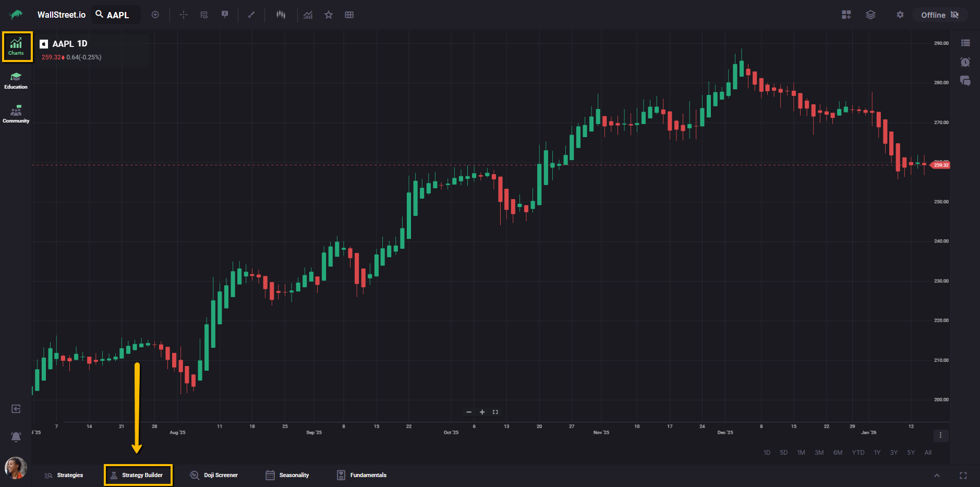Toggle the Offline streaming status button
Viewport: 980px width, 487px height.
[940, 15]
